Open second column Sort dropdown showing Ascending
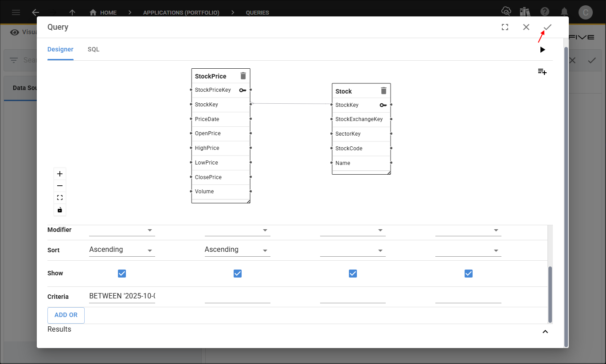Image resolution: width=606 pixels, height=364 pixels. click(x=237, y=250)
